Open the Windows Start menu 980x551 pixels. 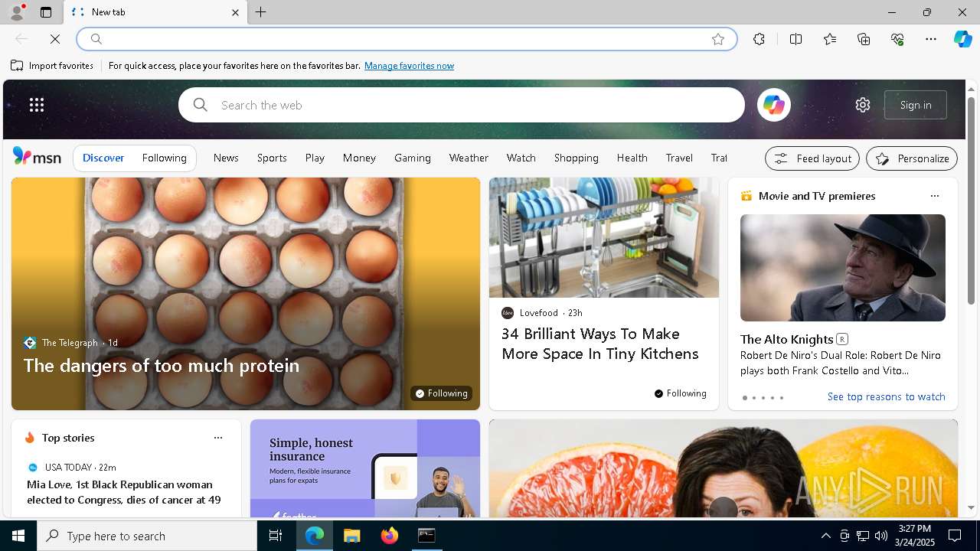click(x=18, y=536)
